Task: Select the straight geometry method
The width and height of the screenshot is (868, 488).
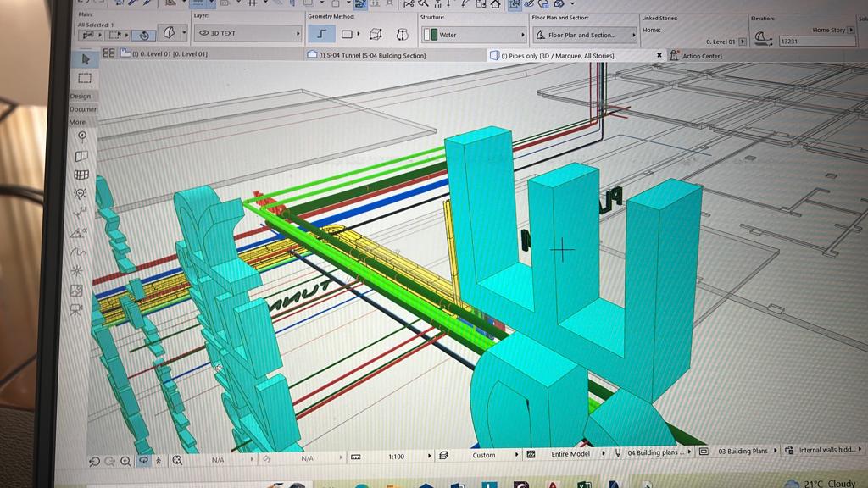Action: coord(320,35)
